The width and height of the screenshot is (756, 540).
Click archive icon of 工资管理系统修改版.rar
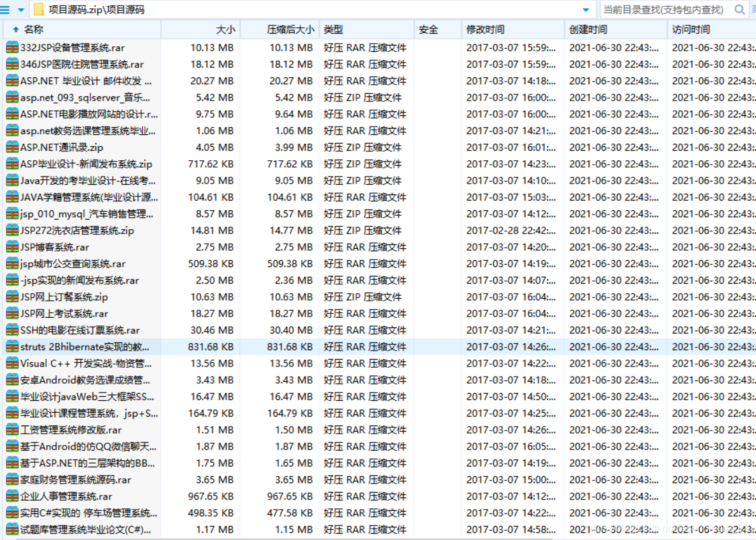[x=12, y=430]
